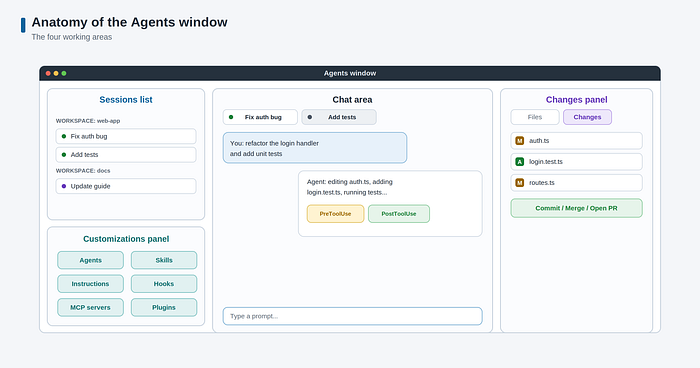This screenshot has height=368, width=700.
Task: Click the WORKSPACE: web-app heading
Action: (88, 121)
